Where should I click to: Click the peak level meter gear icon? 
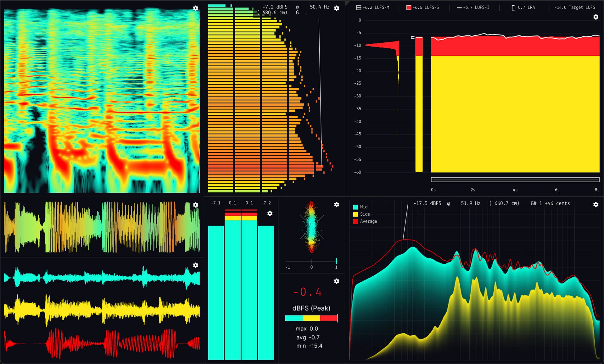point(270,213)
